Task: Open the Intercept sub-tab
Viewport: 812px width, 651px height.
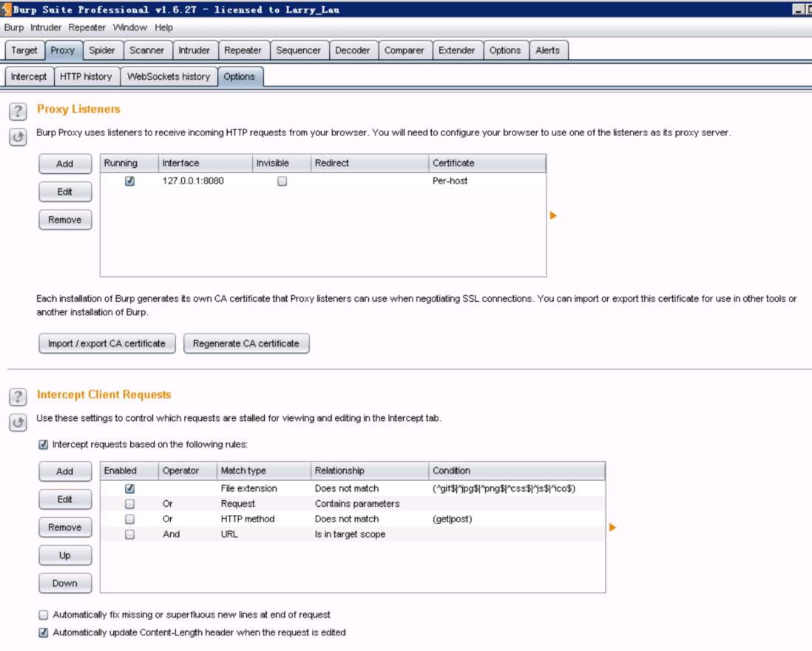Action: [x=29, y=77]
